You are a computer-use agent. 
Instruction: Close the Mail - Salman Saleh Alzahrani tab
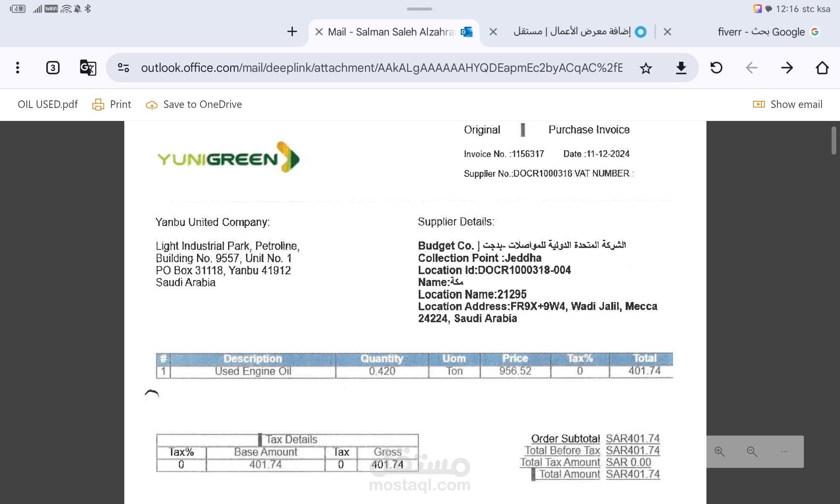[319, 32]
